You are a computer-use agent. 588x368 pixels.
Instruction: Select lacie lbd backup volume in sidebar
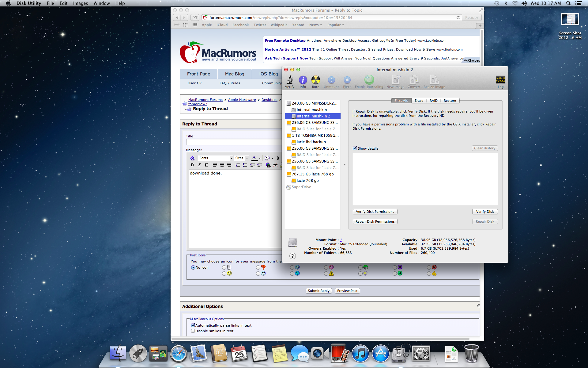point(311,142)
